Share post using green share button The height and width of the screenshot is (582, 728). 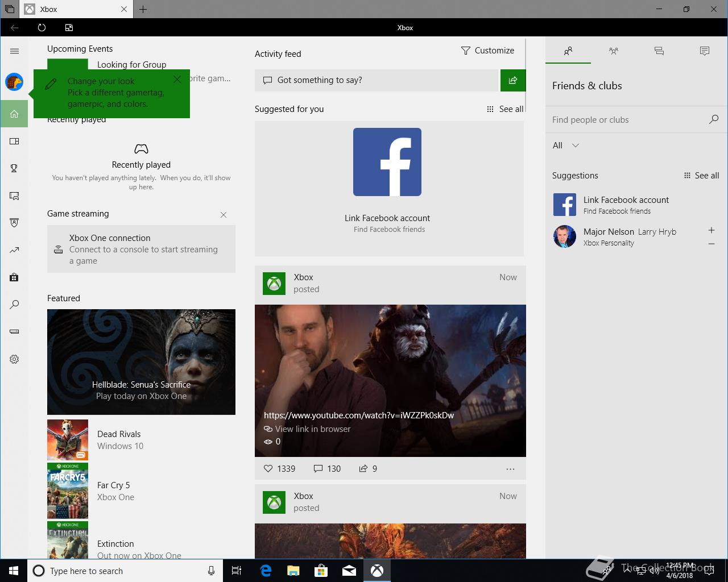[x=513, y=80]
